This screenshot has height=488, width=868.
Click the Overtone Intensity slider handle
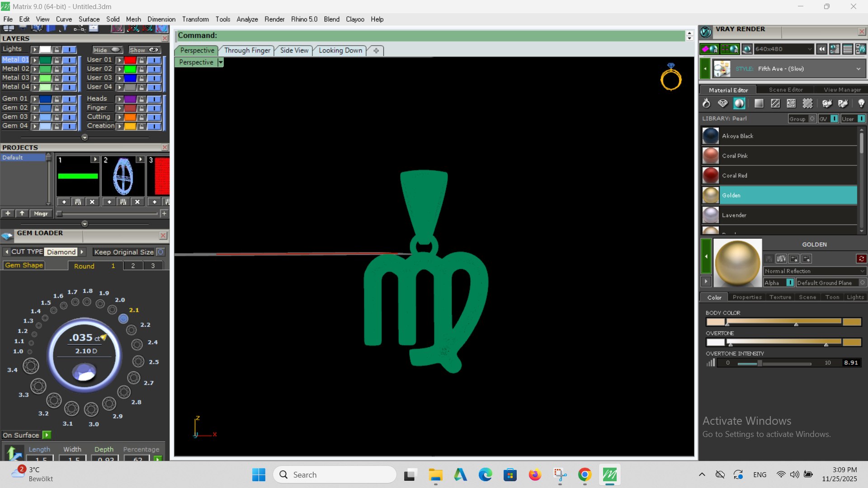click(x=759, y=363)
